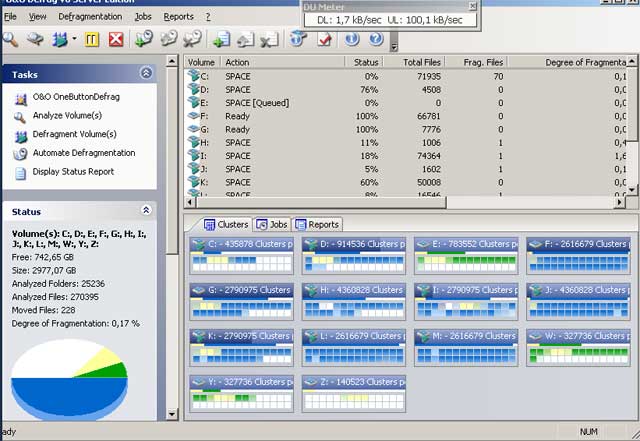This screenshot has width=640, height=441.
Task: Click the Degree of Fragmentation column header
Action: [567, 62]
